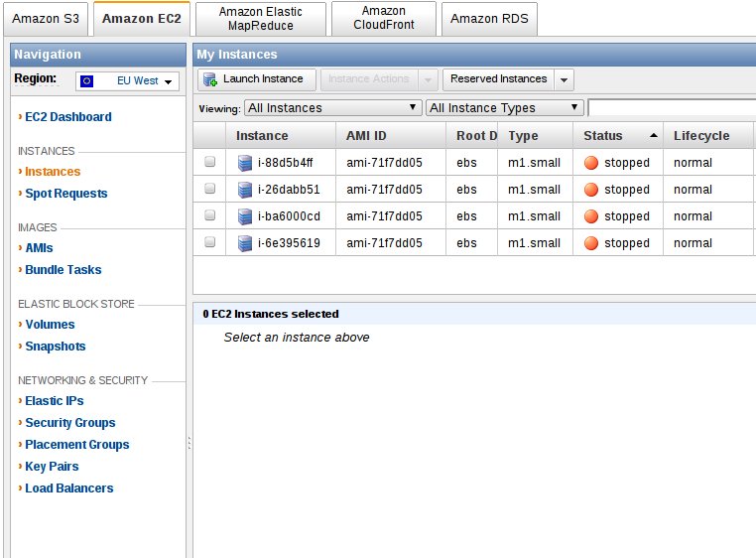Open the Amazon RDS tab
This screenshot has width=756, height=558.
tap(489, 19)
